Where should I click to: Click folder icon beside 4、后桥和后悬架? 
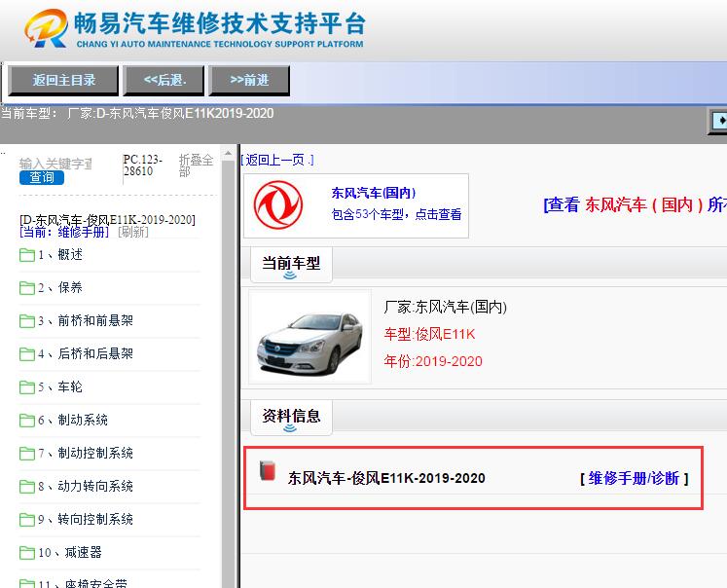[x=27, y=354]
